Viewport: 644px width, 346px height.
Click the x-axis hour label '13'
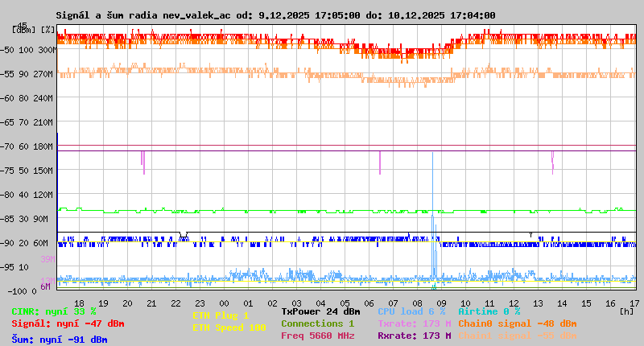click(538, 303)
